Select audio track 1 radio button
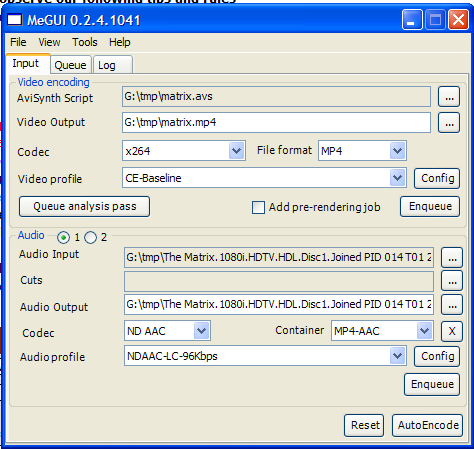The width and height of the screenshot is (474, 449). click(63, 238)
